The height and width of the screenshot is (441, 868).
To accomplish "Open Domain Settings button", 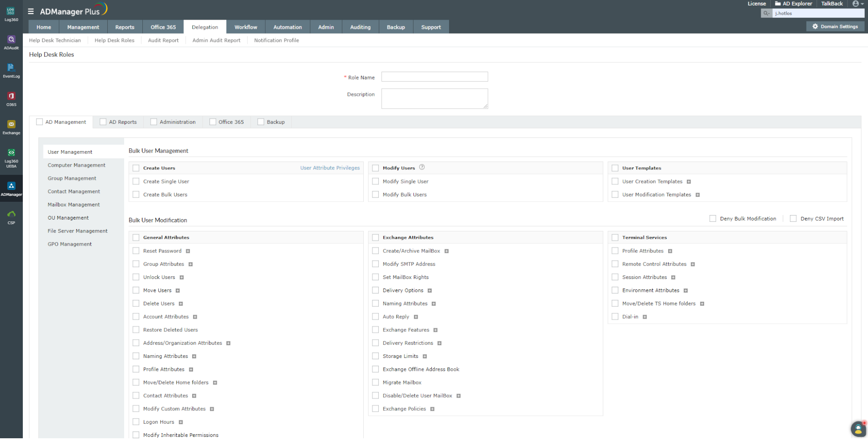I will coord(835,26).
